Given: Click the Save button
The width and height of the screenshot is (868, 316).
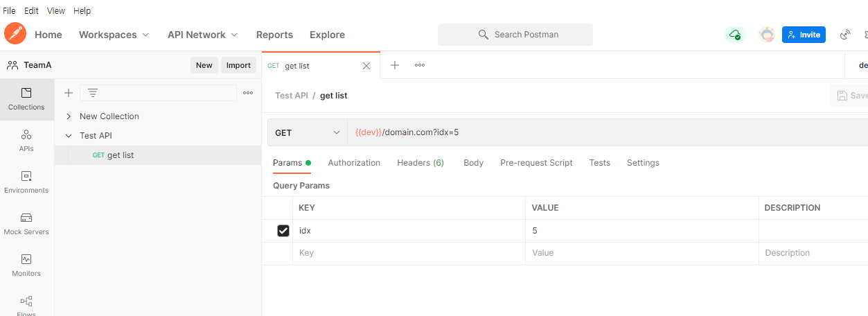Looking at the screenshot, I should coord(851,96).
